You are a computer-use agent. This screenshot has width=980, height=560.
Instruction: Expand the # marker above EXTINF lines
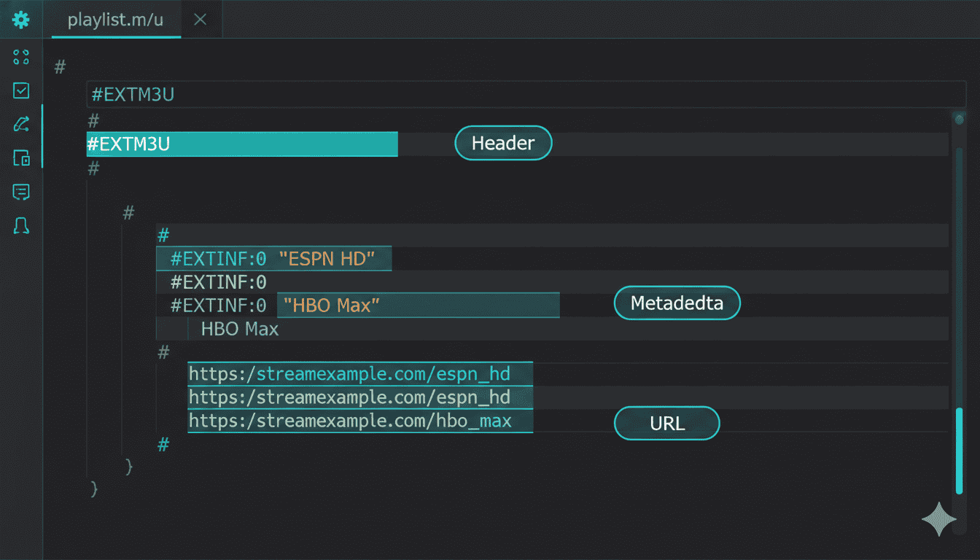pyautogui.click(x=162, y=235)
